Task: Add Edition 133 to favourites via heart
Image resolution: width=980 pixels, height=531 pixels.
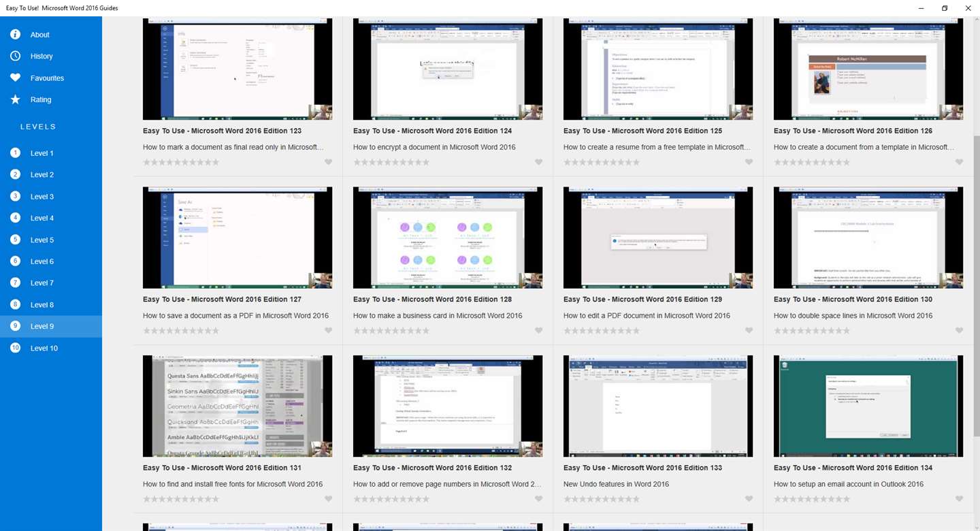Action: point(749,499)
